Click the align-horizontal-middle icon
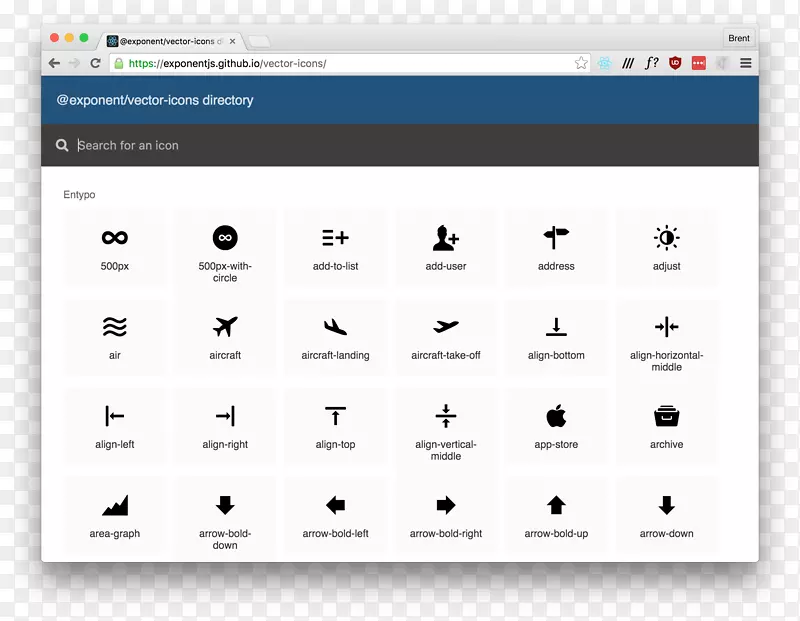The image size is (800, 621). tap(665, 326)
